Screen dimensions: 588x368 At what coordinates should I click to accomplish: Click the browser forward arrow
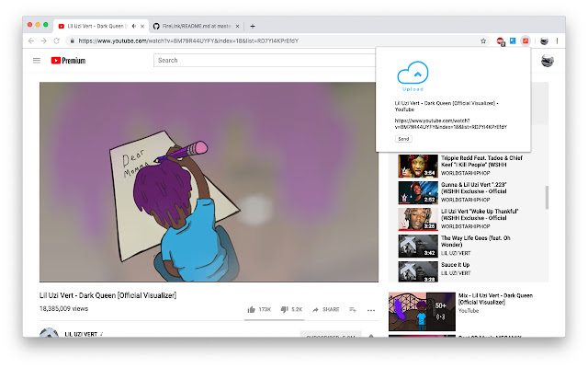click(x=43, y=40)
